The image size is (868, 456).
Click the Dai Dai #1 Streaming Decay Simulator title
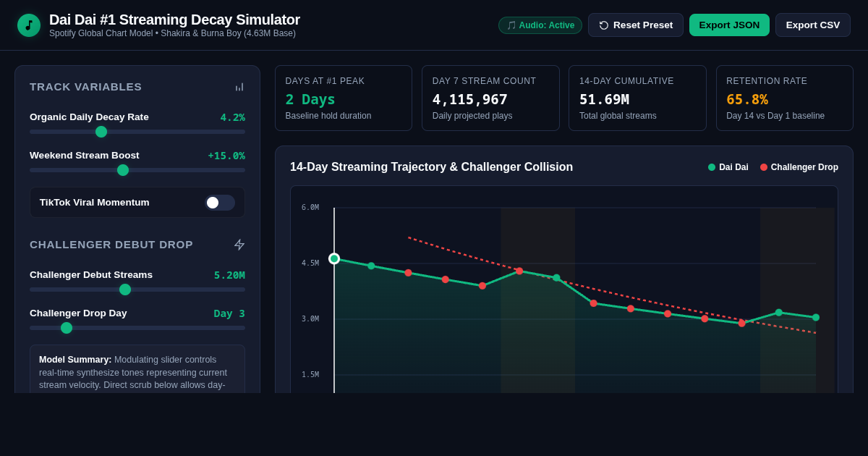(174, 20)
